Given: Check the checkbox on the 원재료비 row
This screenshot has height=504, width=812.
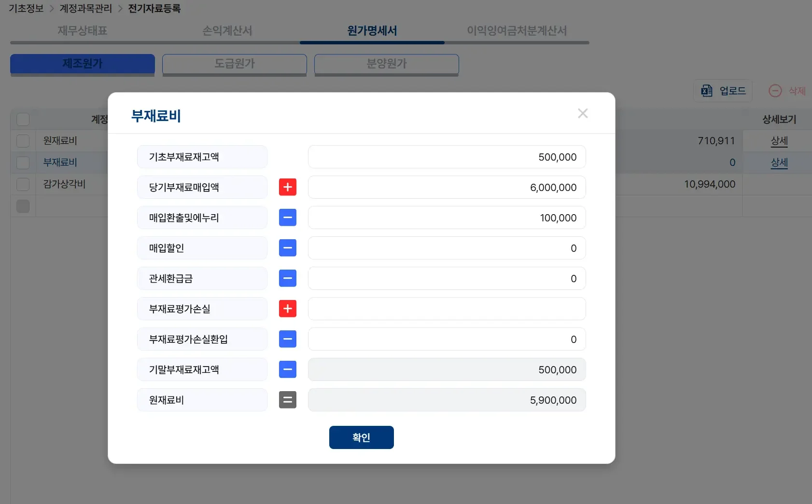Looking at the screenshot, I should pyautogui.click(x=23, y=141).
